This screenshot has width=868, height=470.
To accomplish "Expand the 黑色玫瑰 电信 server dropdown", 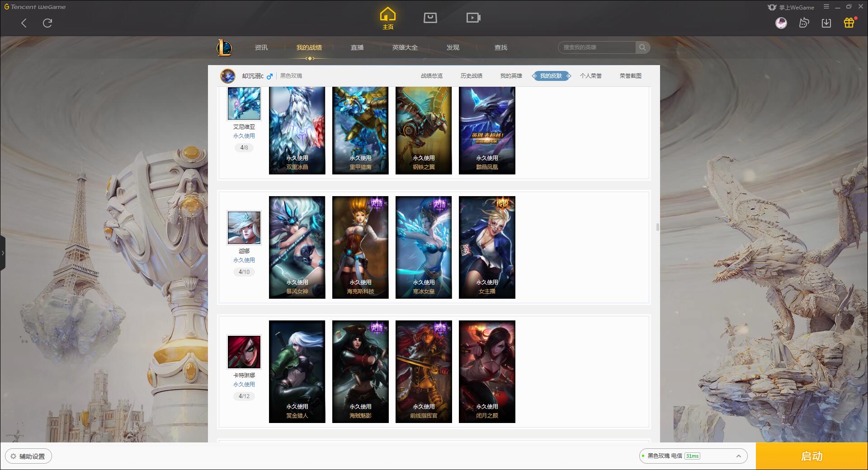I will coord(739,456).
